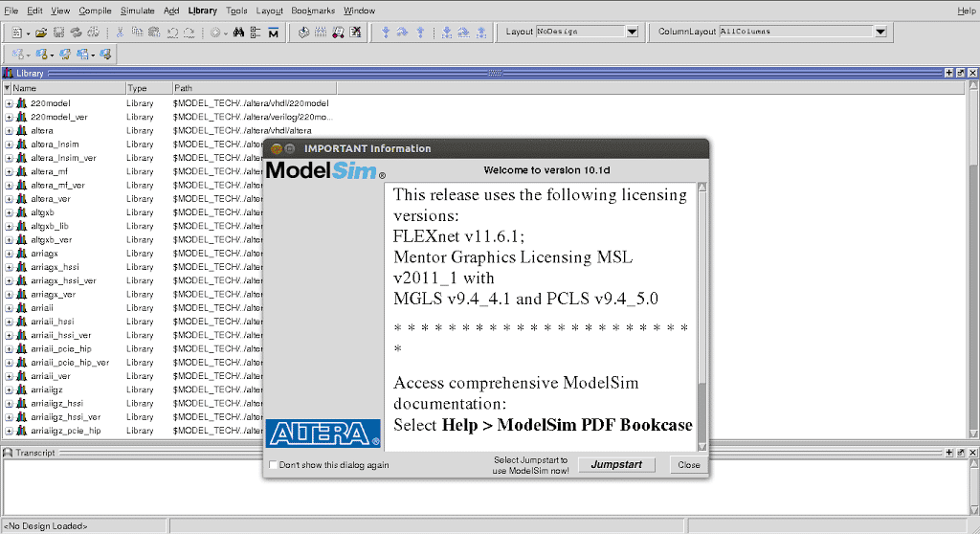Open the Simulate menu
Image resolution: width=980 pixels, height=534 pixels.
point(138,11)
